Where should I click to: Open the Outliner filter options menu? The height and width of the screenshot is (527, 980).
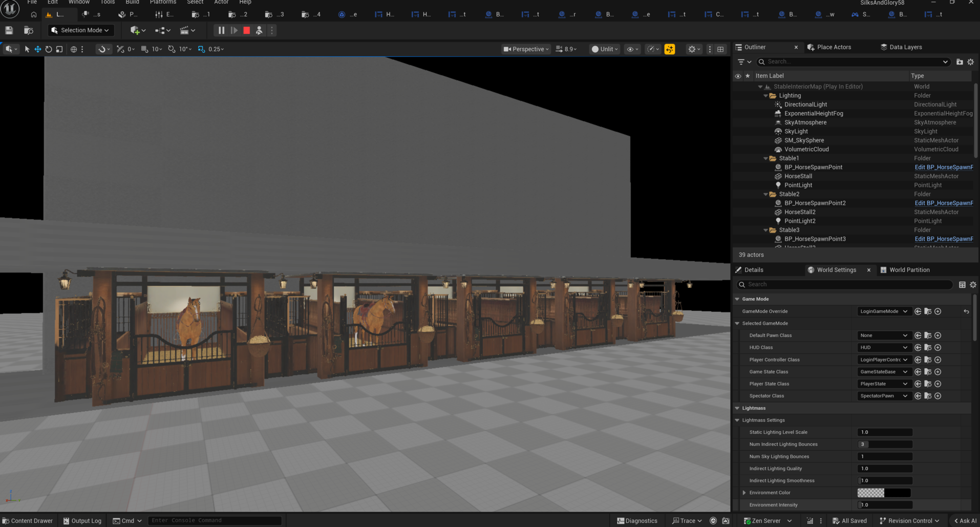click(x=744, y=62)
